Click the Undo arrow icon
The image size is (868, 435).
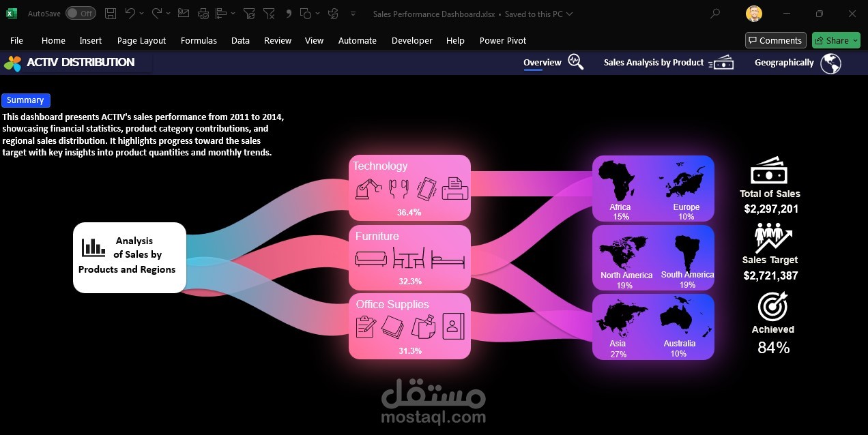tap(130, 13)
